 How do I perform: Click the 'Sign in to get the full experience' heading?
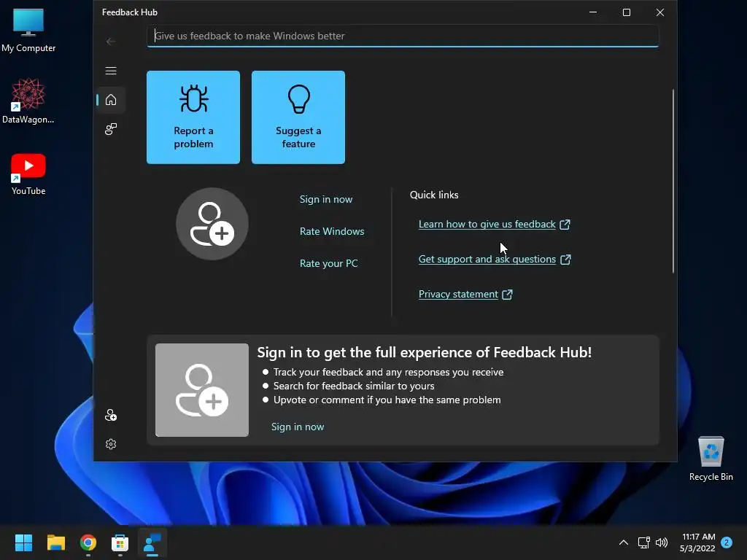pos(425,352)
